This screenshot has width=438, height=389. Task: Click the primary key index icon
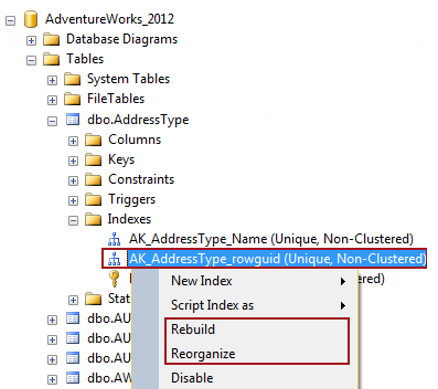pos(114,279)
